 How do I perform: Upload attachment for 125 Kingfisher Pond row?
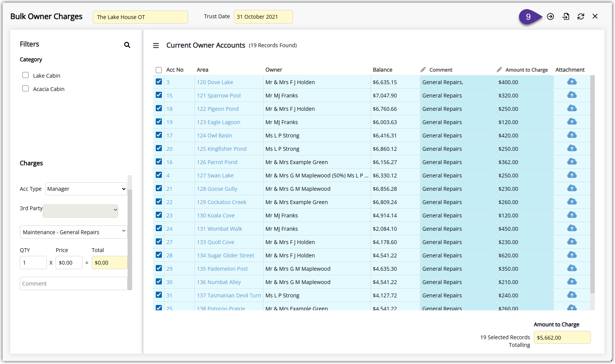(x=572, y=148)
